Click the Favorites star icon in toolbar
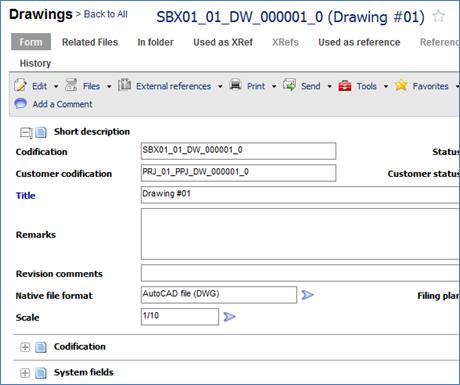The width and height of the screenshot is (460, 385). coord(401,86)
